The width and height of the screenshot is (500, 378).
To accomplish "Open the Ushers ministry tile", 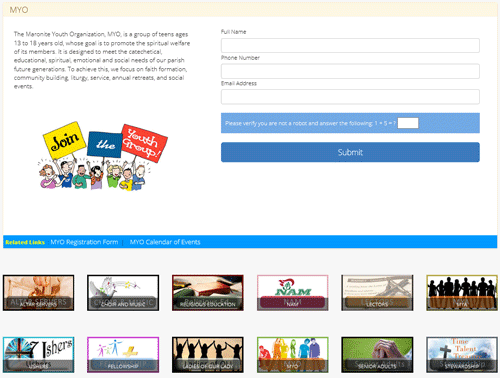I will (38, 355).
